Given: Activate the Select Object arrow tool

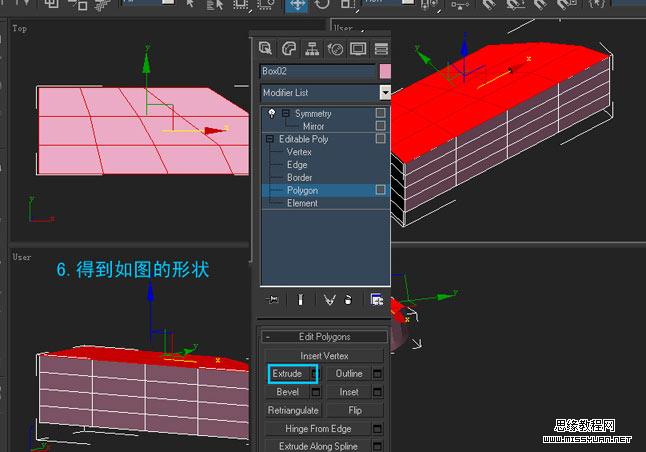Looking at the screenshot, I should click(x=190, y=5).
